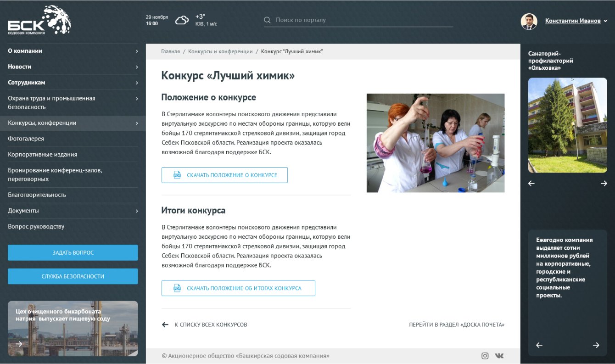Go to «Главная» in the breadcrumbs
This screenshot has width=615, height=364.
170,51
